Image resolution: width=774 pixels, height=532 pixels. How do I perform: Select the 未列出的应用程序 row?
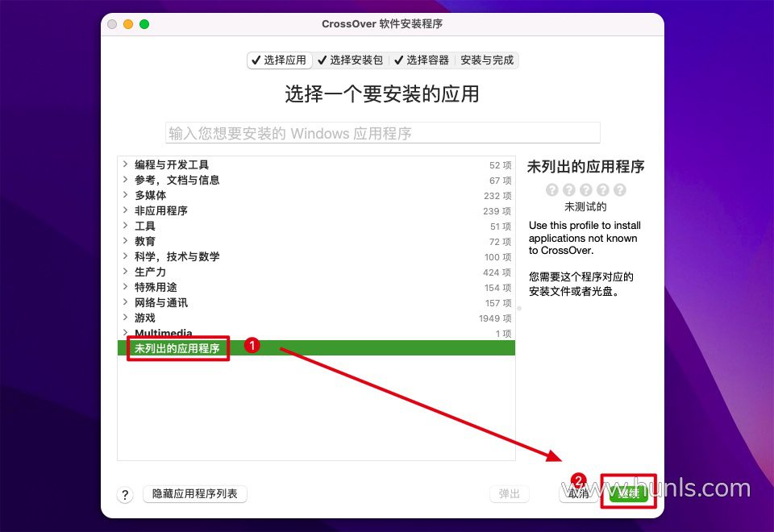pos(316,348)
